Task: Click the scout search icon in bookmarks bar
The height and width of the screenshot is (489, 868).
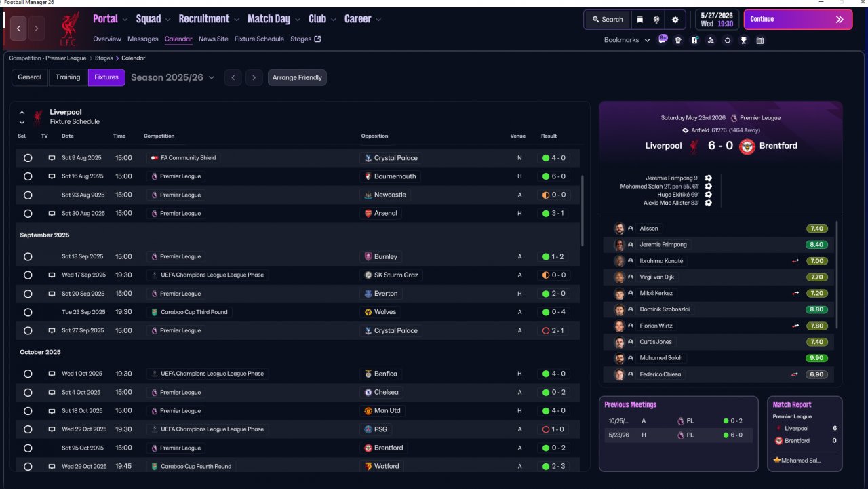Action: (x=711, y=40)
